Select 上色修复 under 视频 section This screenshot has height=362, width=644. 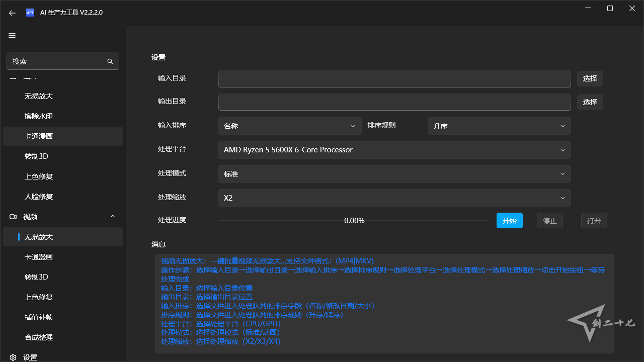tap(63, 297)
